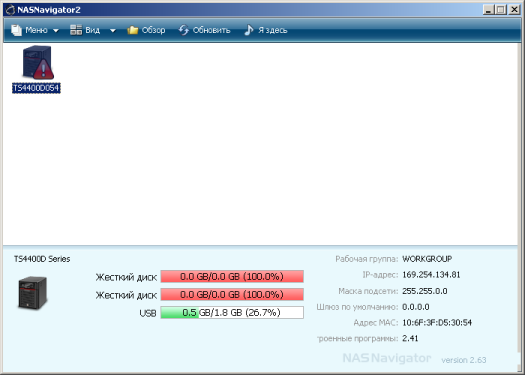This screenshot has height=375, width=525.
Task: Click the second Жесткий диск usage bar
Action: (x=232, y=295)
